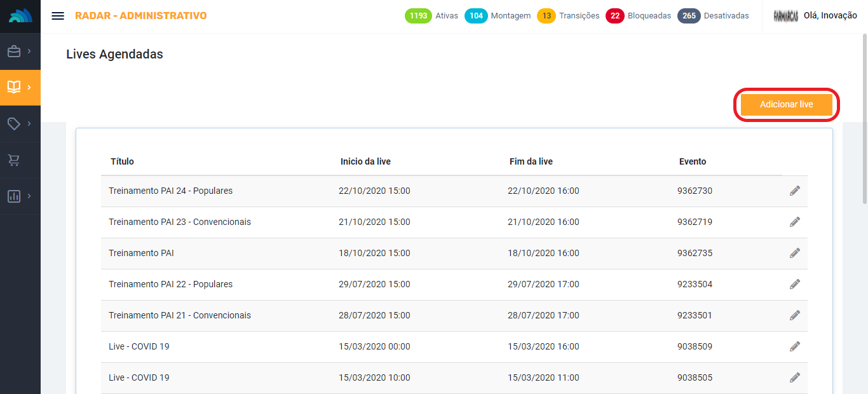868x394 pixels.
Task: Expand briefcase menu chevron arrow
Action: point(29,51)
